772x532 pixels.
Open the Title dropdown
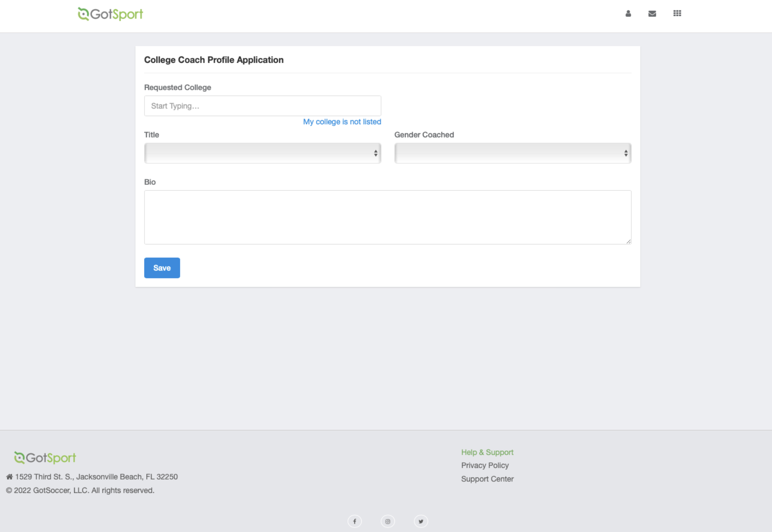263,153
